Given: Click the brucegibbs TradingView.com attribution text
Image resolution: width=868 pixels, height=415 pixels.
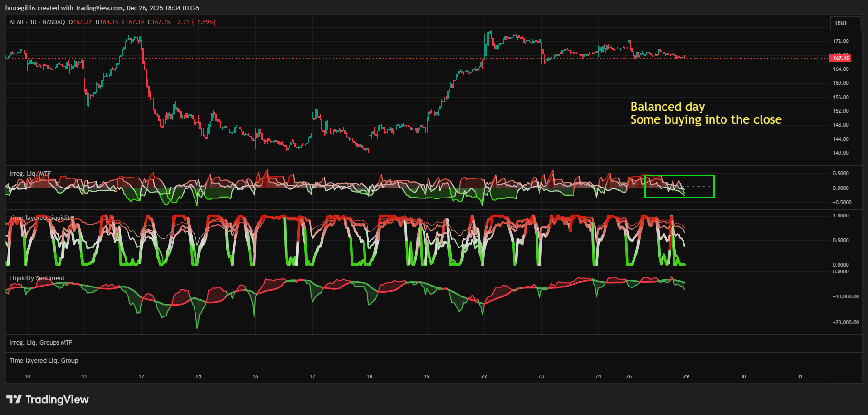Looking at the screenshot, I should click(102, 8).
